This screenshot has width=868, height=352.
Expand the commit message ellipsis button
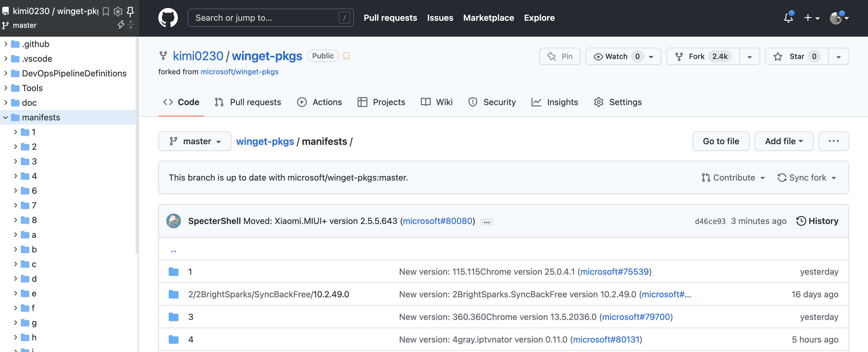[487, 222]
